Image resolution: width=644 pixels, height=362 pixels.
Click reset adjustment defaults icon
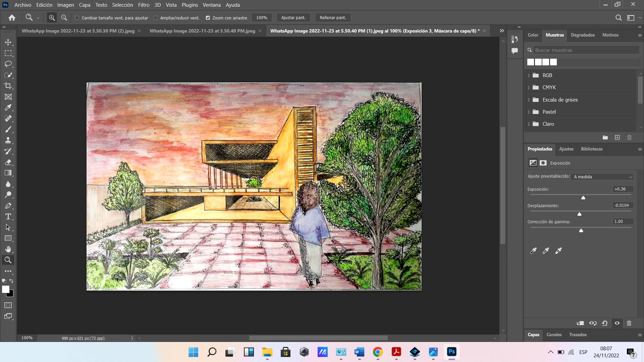click(x=605, y=323)
